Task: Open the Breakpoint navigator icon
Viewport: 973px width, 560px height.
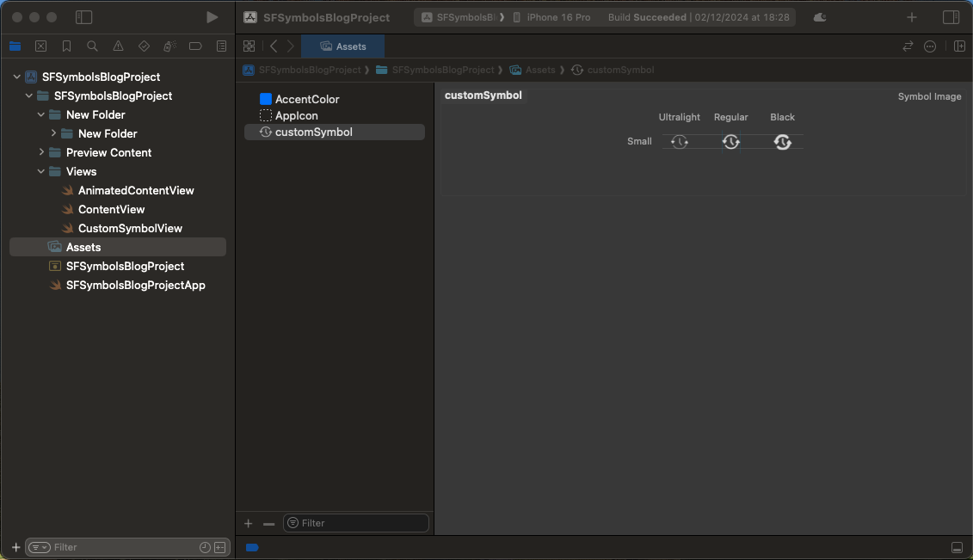Action: (x=195, y=46)
